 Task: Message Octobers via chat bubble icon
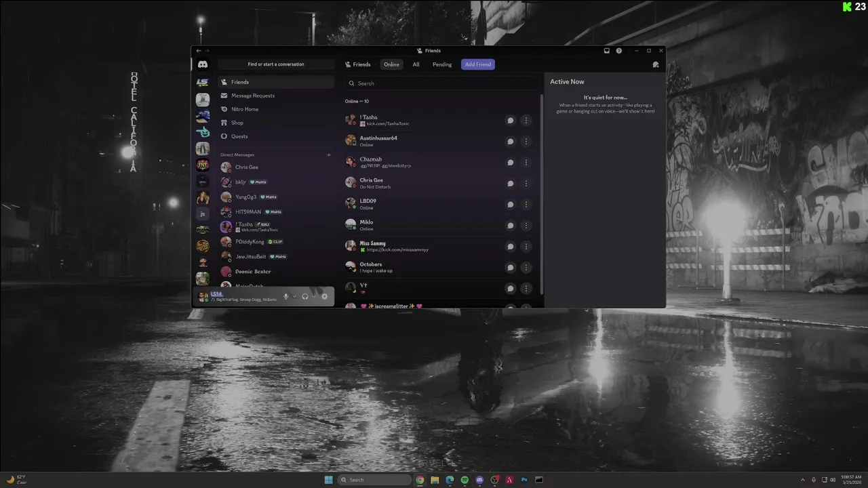(x=511, y=268)
